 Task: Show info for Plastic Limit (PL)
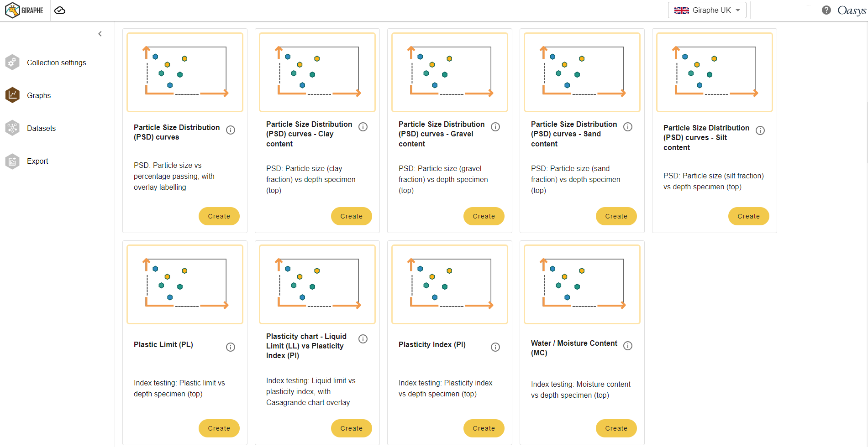pos(231,347)
